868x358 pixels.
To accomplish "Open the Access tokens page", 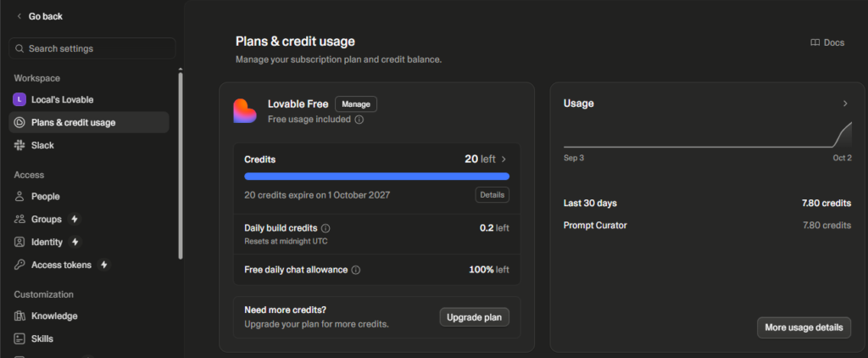I will coord(88,265).
